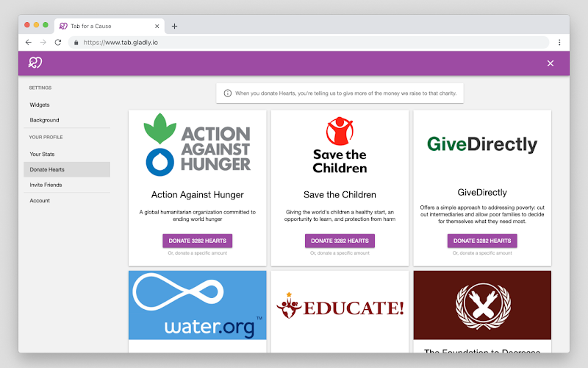The image size is (588, 368).
Task: Donate 3282 Hearts to Save the Children
Action: (340, 241)
